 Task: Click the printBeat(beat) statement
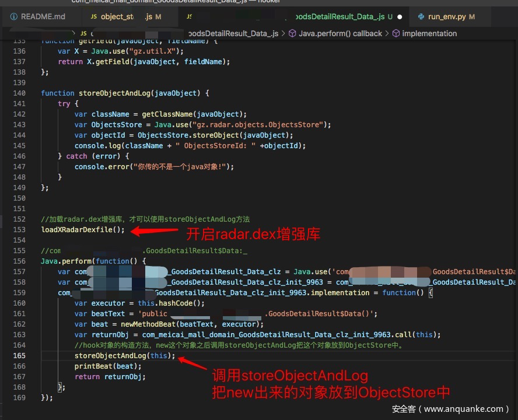(108, 366)
